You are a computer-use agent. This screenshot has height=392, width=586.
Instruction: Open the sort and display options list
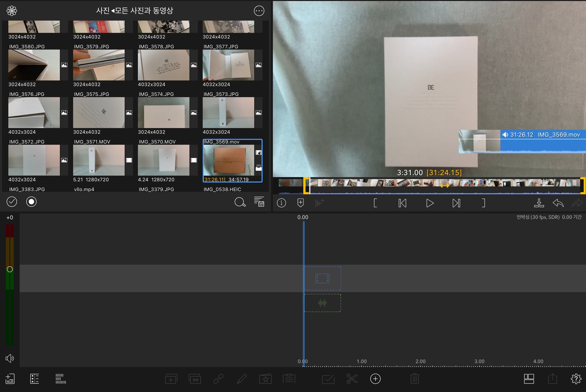259,201
